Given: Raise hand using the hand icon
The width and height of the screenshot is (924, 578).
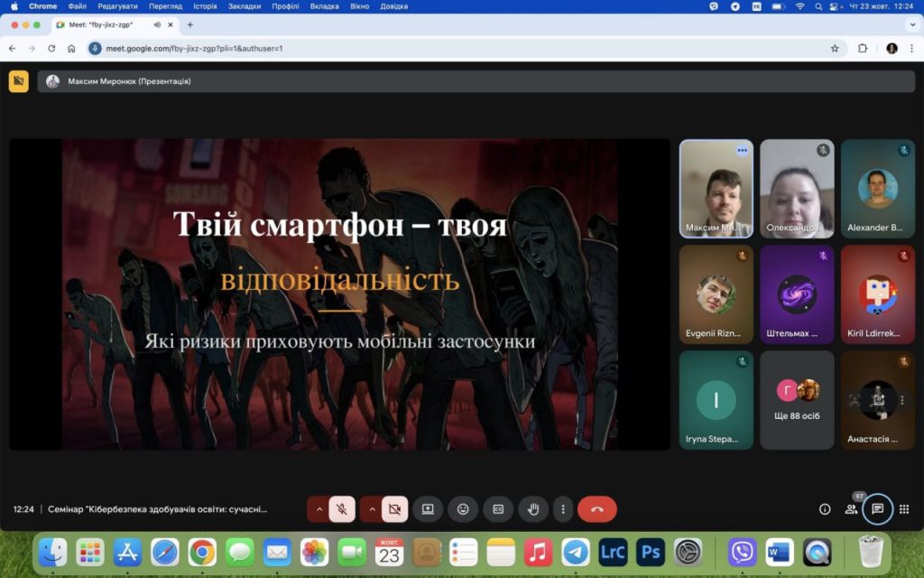Looking at the screenshot, I should click(532, 509).
